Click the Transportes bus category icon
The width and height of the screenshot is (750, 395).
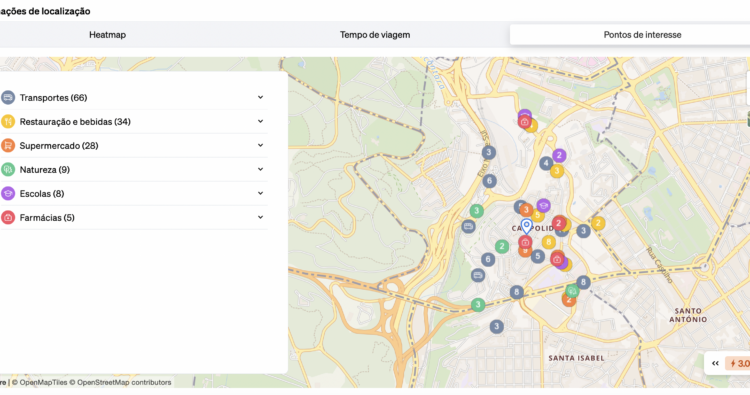pyautogui.click(x=8, y=98)
